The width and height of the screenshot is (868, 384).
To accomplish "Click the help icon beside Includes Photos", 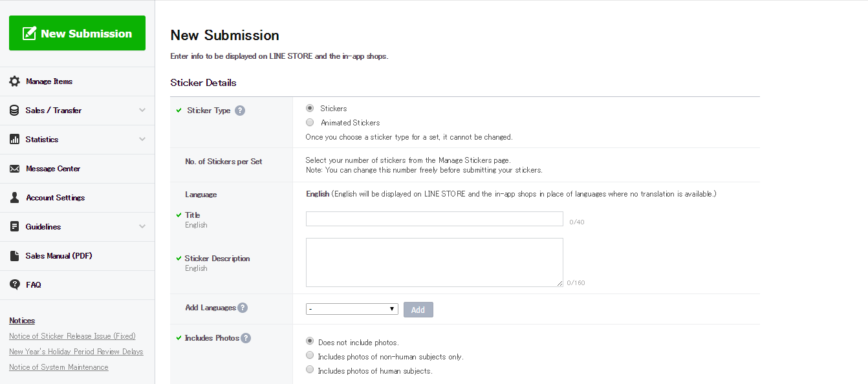I will (x=246, y=338).
